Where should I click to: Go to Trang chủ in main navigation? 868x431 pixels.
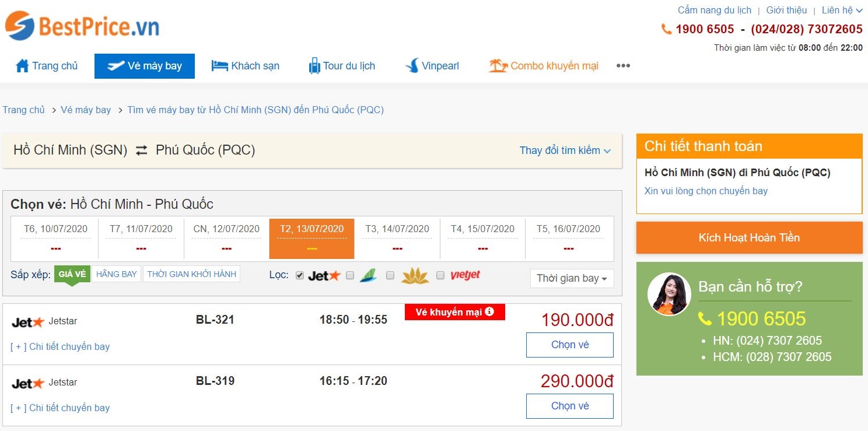(47, 66)
